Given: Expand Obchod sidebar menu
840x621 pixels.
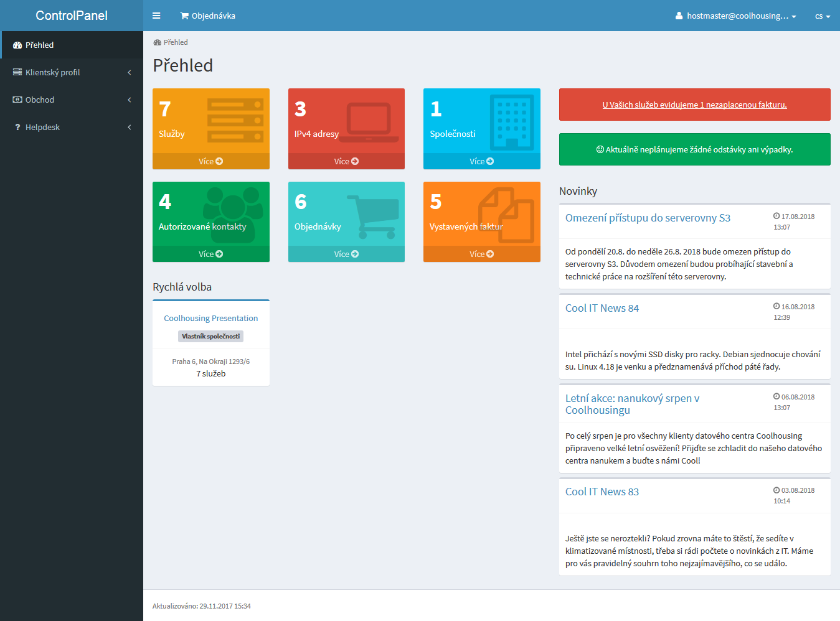Looking at the screenshot, I should (x=72, y=100).
